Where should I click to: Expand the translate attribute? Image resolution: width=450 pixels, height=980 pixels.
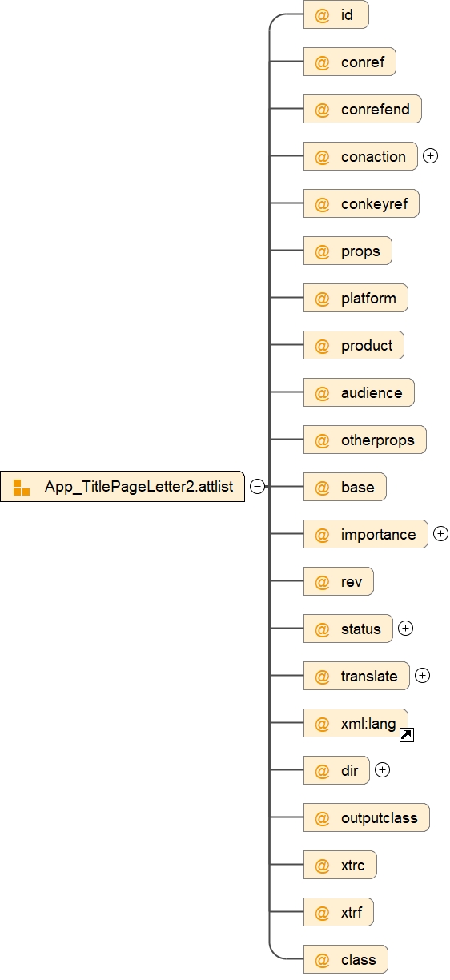coord(422,676)
